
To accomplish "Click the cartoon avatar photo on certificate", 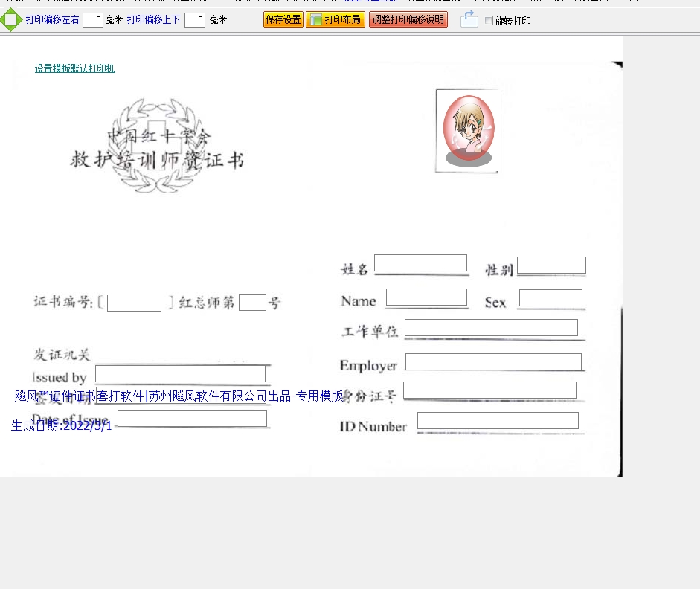I will click(468, 131).
